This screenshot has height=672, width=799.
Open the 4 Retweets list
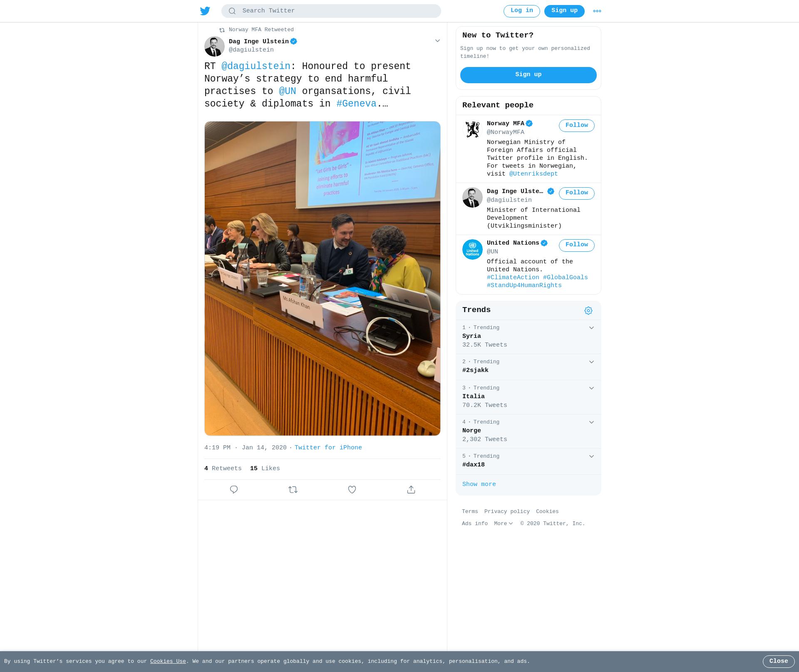223,469
